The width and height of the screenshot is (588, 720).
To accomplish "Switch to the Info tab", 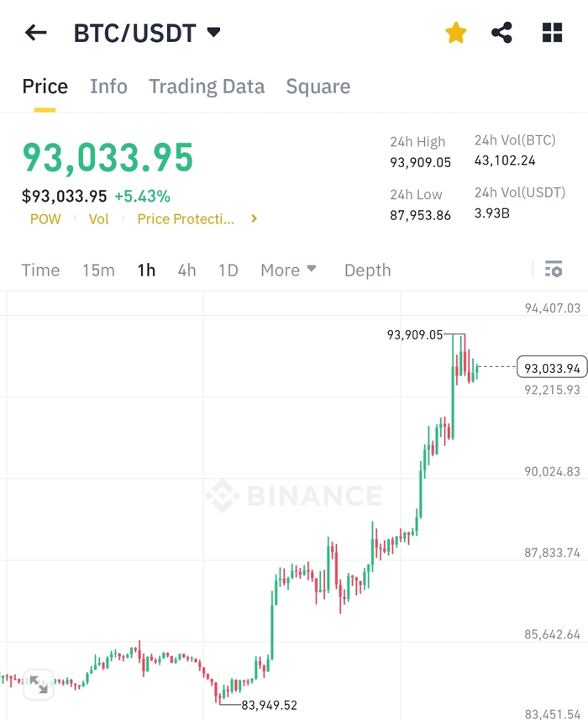I will [x=108, y=87].
